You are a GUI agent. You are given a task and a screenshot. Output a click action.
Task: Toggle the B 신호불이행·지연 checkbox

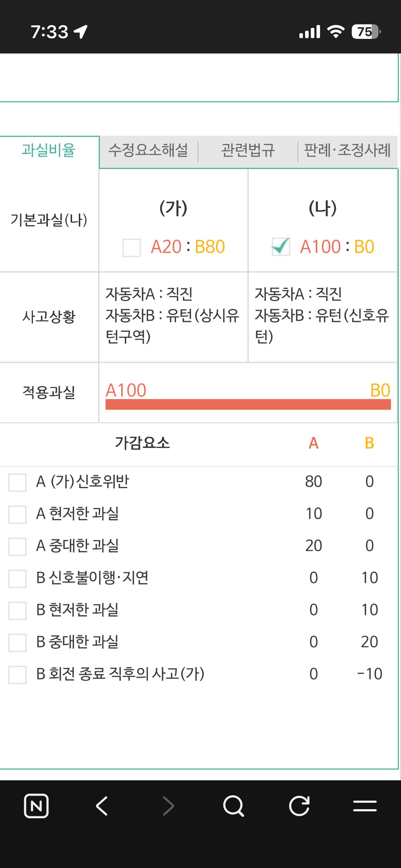click(17, 579)
